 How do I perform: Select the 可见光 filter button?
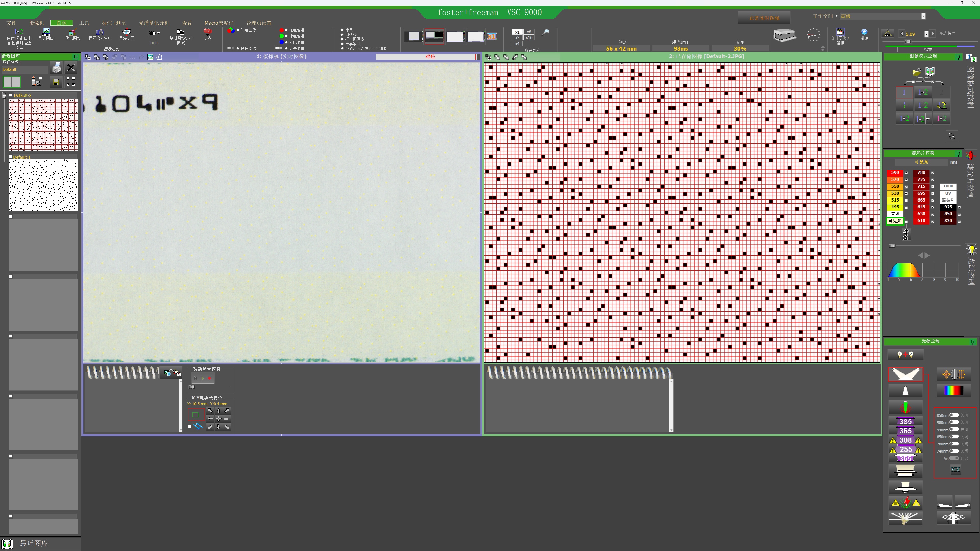tap(895, 221)
